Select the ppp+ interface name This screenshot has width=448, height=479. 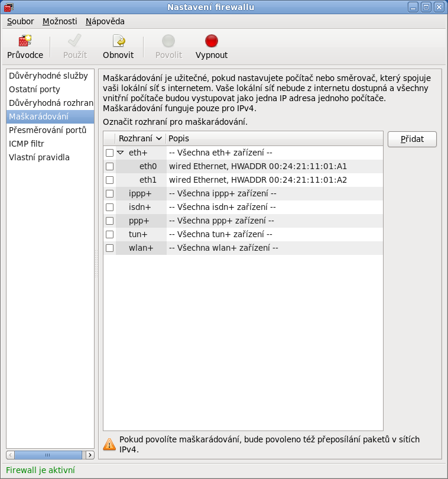(x=139, y=221)
